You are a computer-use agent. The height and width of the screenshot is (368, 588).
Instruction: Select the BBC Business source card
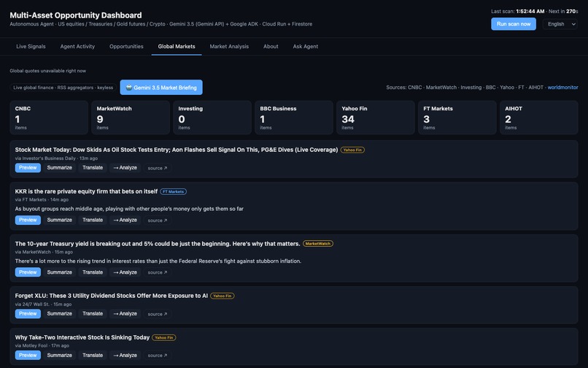pos(294,118)
